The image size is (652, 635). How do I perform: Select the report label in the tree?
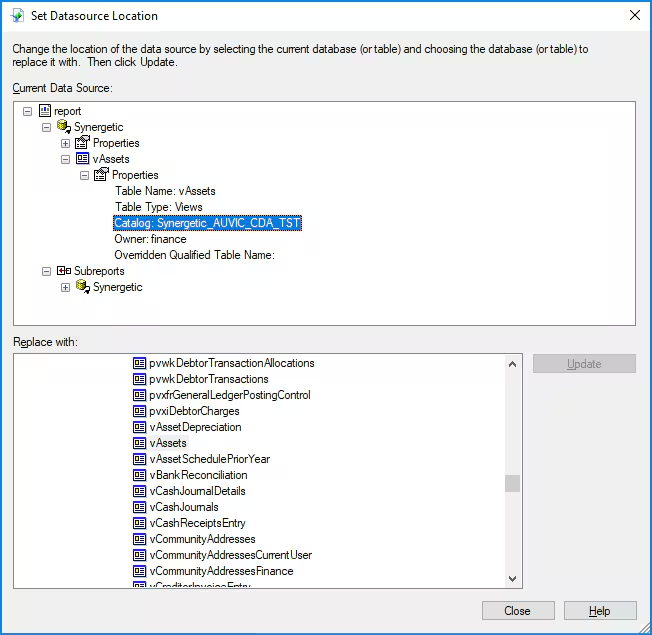(x=67, y=111)
